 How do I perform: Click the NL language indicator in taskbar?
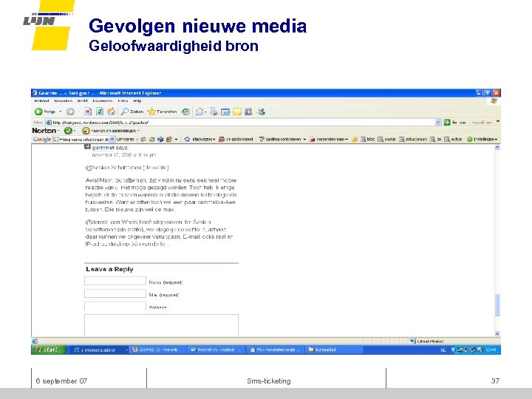click(443, 350)
